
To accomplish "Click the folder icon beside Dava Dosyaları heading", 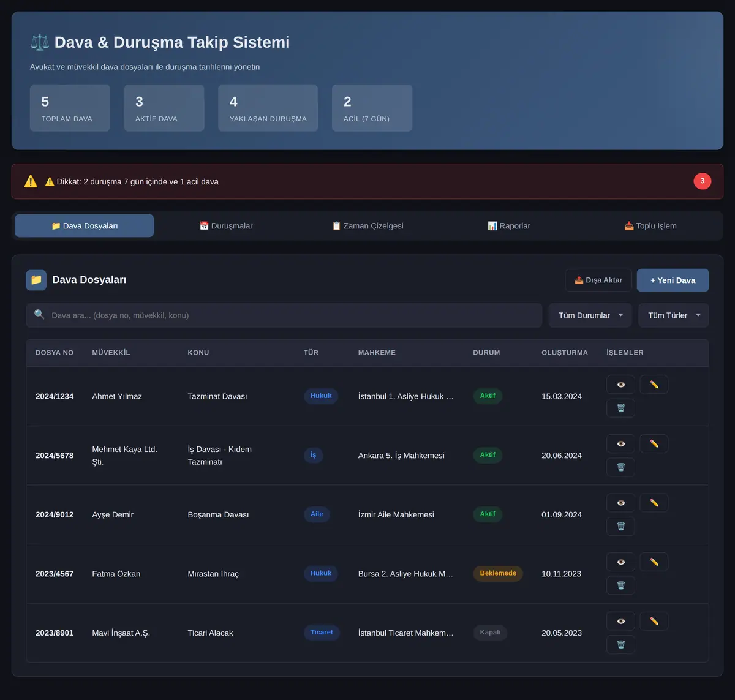I will click(36, 280).
